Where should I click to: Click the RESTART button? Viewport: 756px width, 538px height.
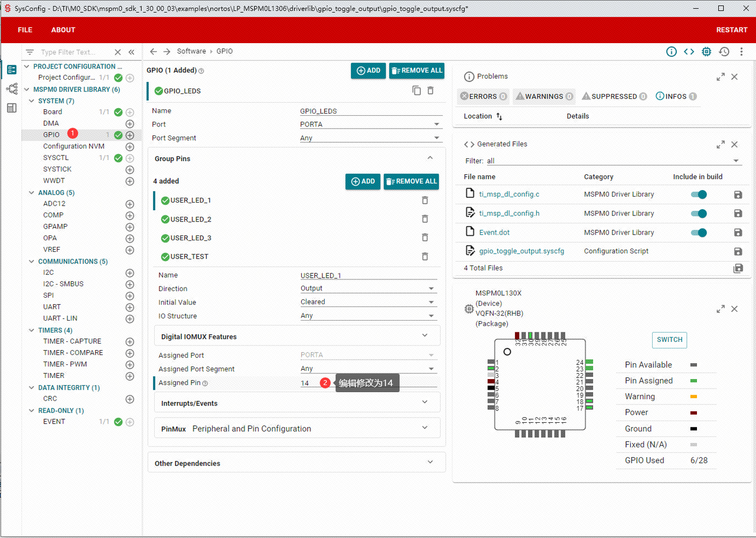click(732, 30)
